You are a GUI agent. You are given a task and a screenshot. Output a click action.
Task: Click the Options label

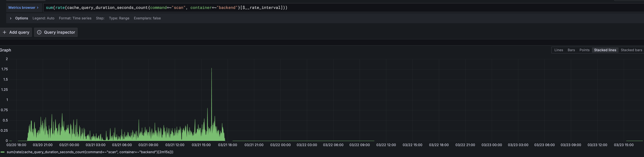click(21, 18)
